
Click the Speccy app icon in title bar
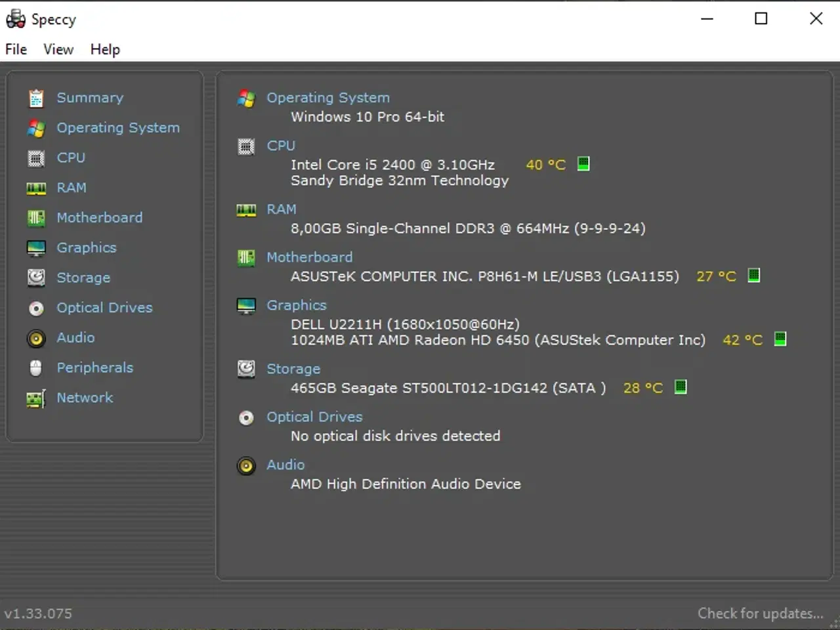16,19
